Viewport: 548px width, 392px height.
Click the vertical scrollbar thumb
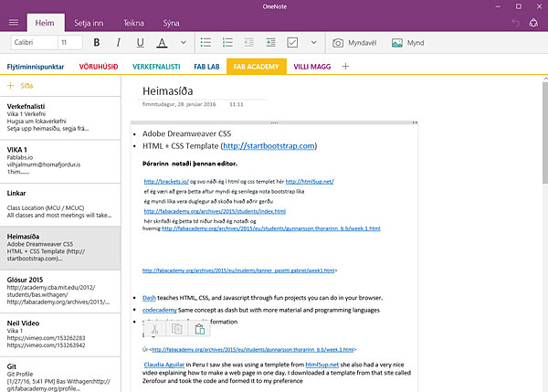coord(545,133)
